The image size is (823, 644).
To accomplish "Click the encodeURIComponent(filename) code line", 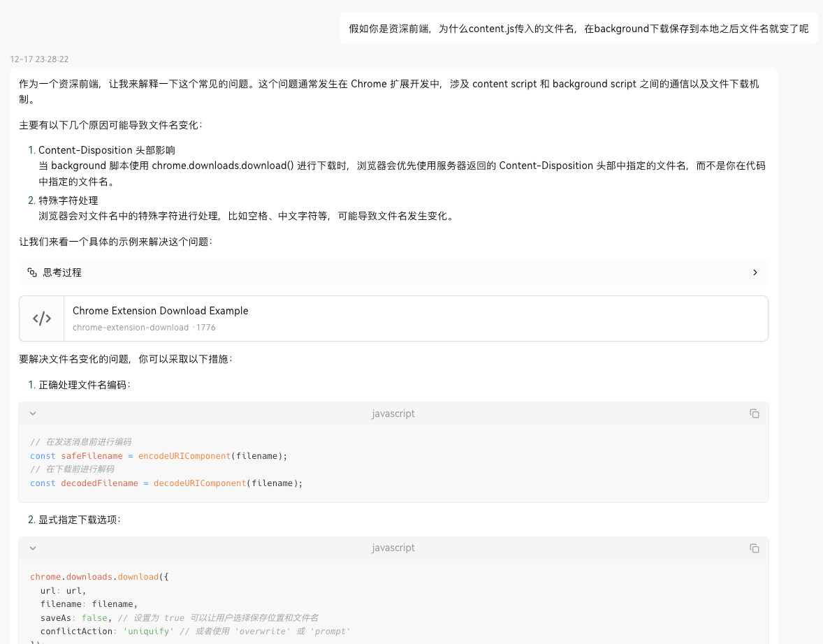I will coord(159,456).
